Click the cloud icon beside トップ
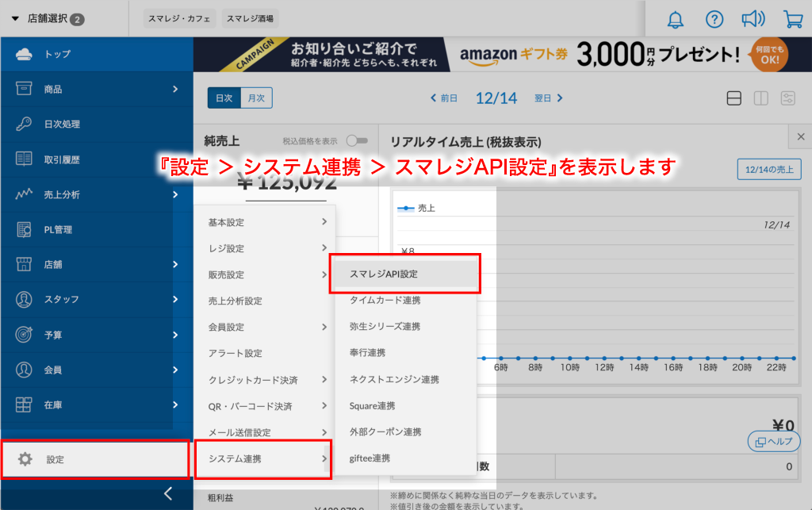This screenshot has width=812, height=510. point(24,54)
